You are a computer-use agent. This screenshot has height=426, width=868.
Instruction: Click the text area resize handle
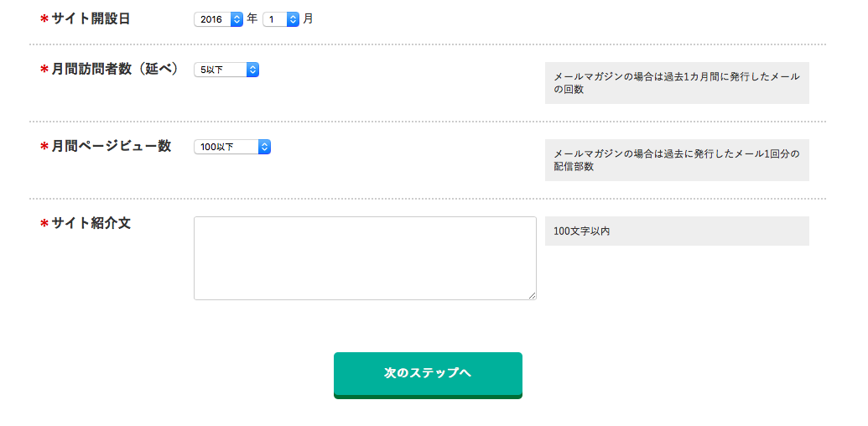(x=533, y=296)
